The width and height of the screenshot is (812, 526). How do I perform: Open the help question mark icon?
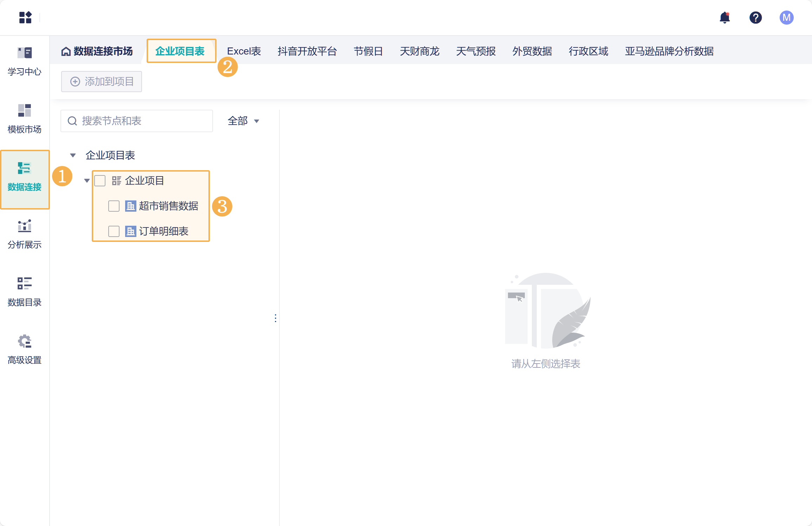coord(755,18)
